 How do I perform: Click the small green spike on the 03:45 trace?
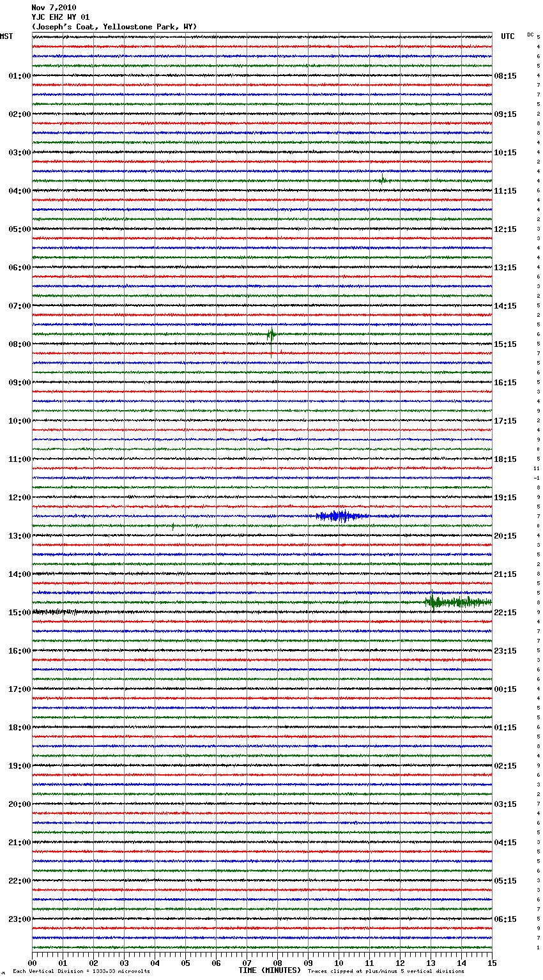pyautogui.click(x=383, y=180)
